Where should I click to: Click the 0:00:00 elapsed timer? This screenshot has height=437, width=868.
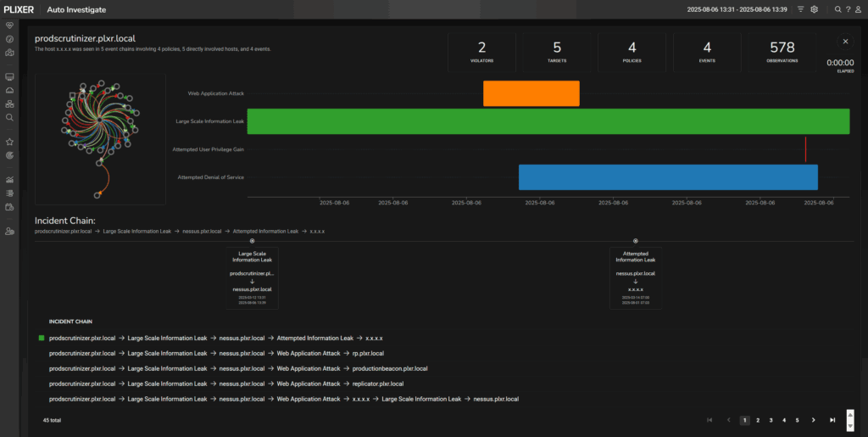click(x=840, y=63)
